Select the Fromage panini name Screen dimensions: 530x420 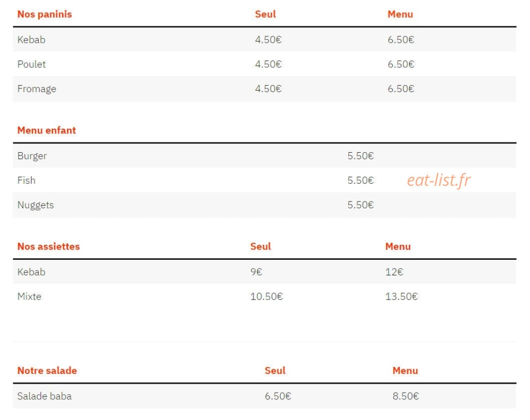(x=36, y=89)
